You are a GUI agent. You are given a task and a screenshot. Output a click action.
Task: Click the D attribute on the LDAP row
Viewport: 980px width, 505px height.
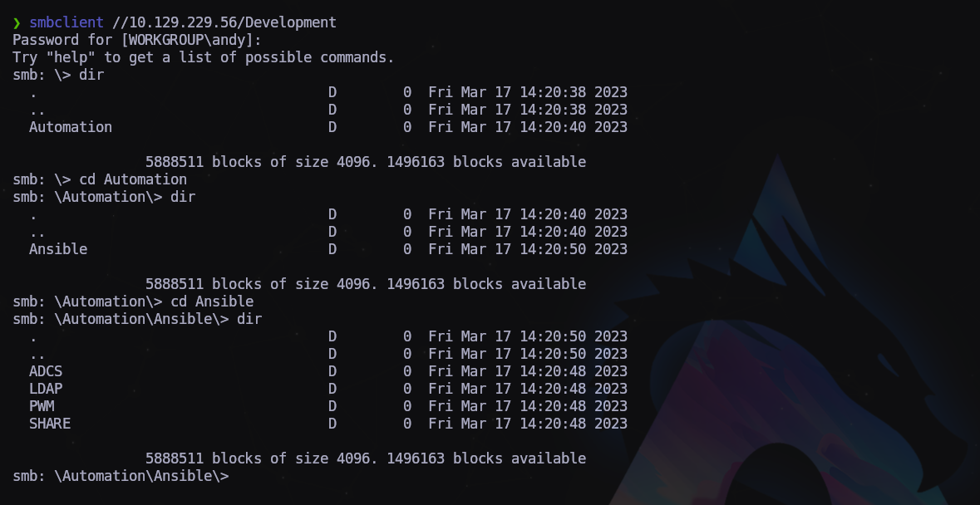[332, 389]
